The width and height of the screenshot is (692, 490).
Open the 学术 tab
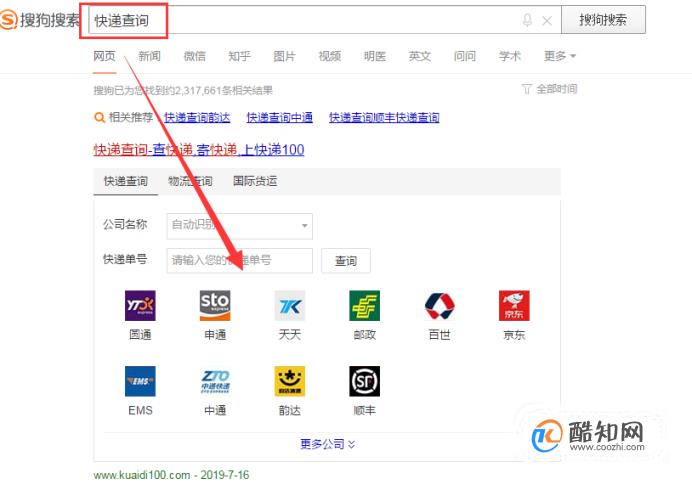pyautogui.click(x=510, y=56)
